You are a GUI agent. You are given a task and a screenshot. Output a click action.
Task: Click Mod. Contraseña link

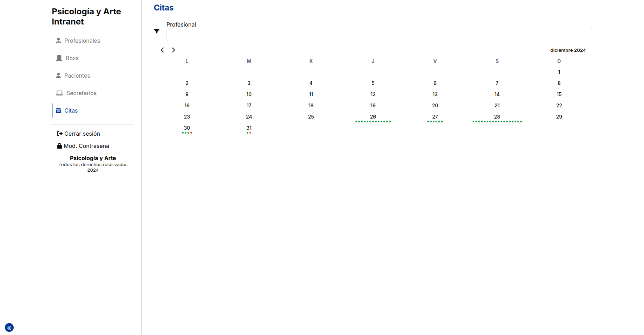(86, 146)
